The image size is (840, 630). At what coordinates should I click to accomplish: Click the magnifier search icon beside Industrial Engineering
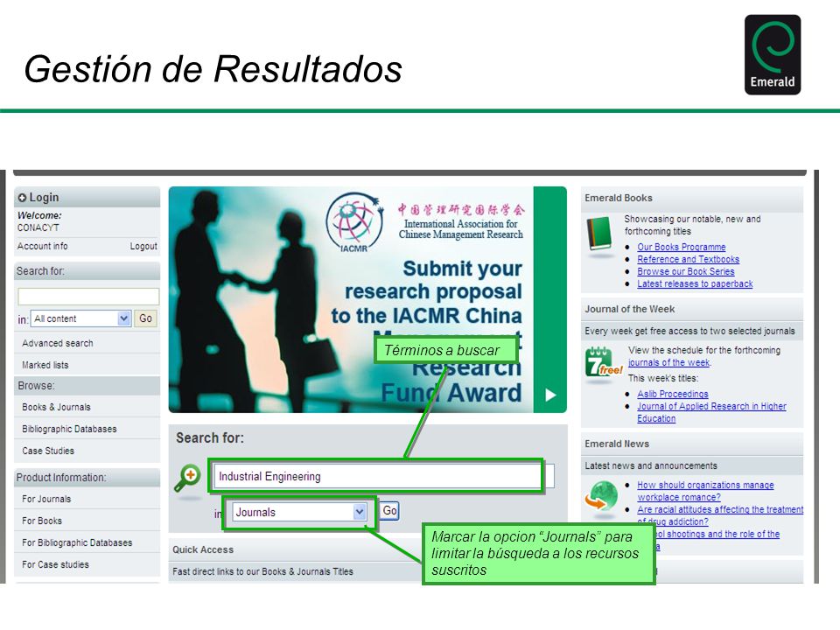pos(187,478)
